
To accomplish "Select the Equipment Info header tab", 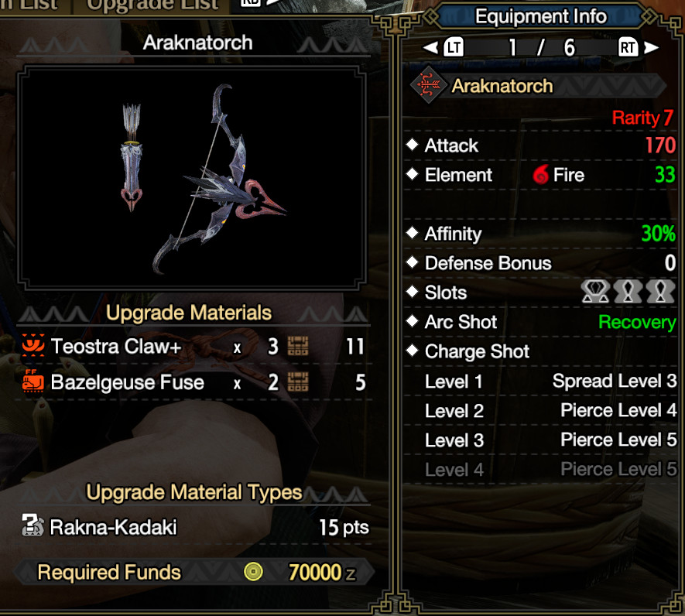I will pos(540,16).
